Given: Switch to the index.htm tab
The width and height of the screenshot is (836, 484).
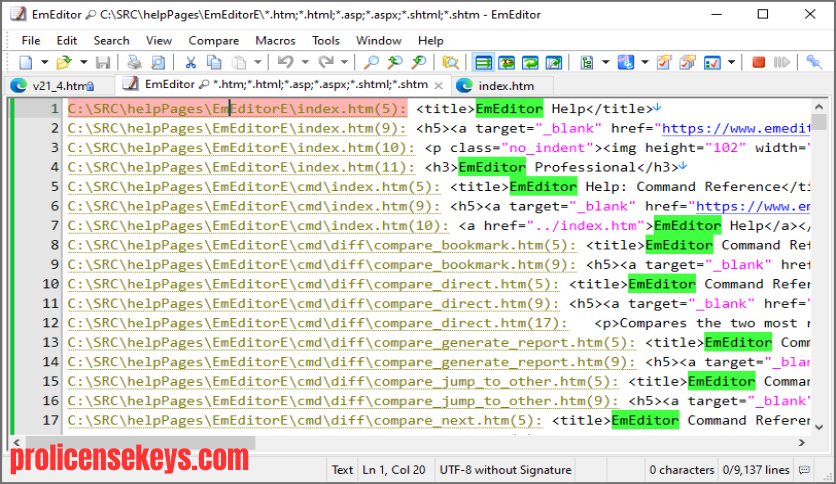Looking at the screenshot, I should tap(502, 86).
